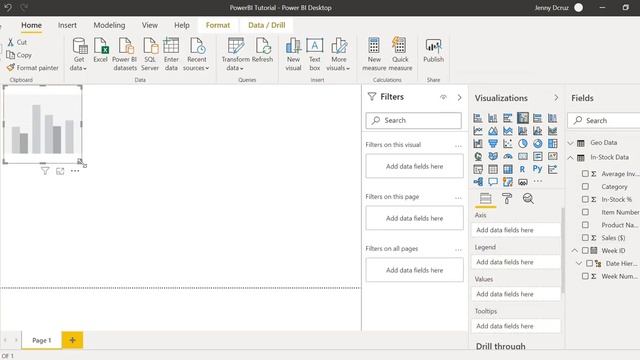
Task: Select the line chart visual
Action: [x=478, y=131]
